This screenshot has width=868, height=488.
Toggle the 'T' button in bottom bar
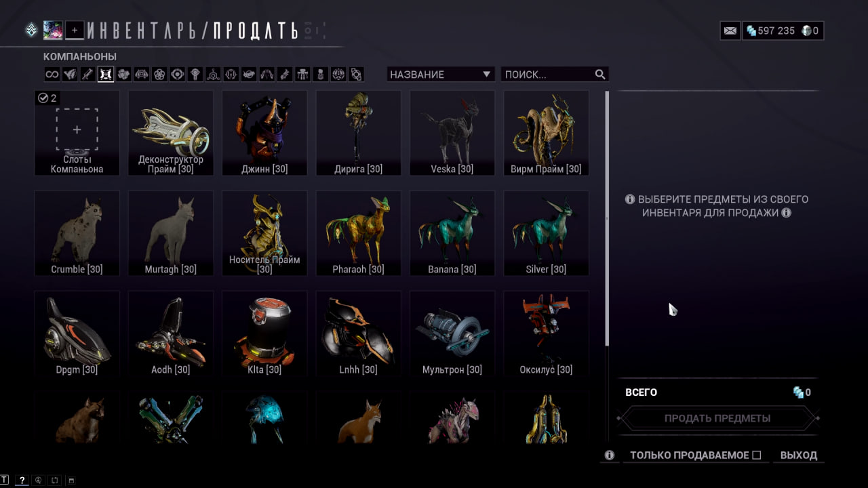(x=5, y=481)
